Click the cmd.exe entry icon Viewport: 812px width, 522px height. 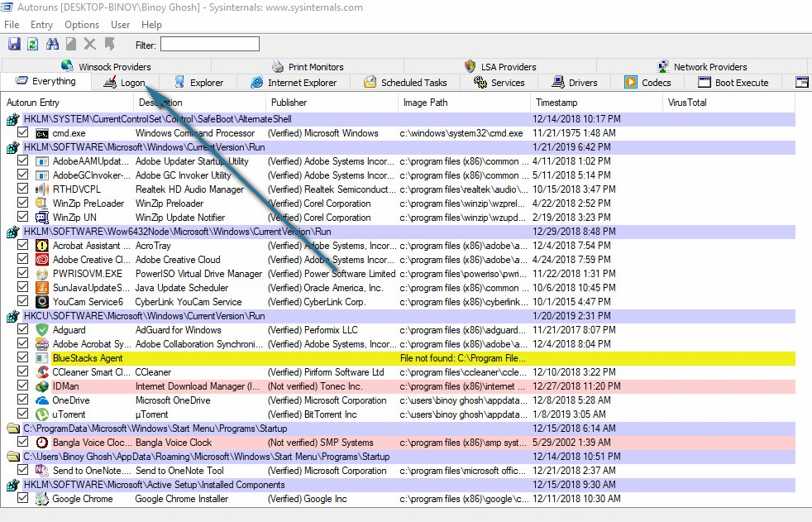tap(42, 134)
